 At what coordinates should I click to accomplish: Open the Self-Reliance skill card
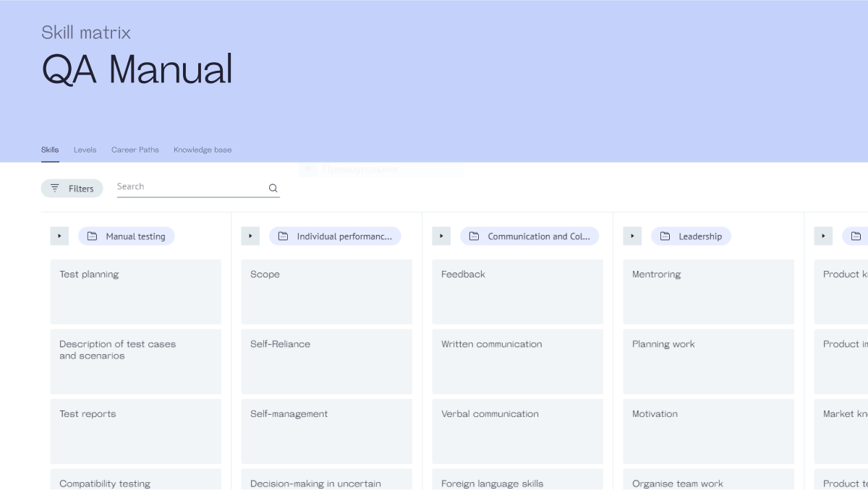(x=326, y=362)
